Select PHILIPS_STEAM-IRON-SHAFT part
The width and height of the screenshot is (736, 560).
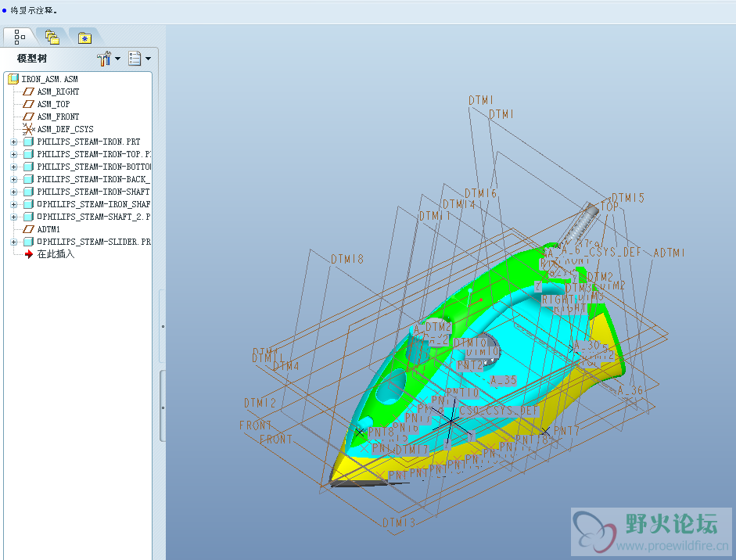(x=94, y=192)
